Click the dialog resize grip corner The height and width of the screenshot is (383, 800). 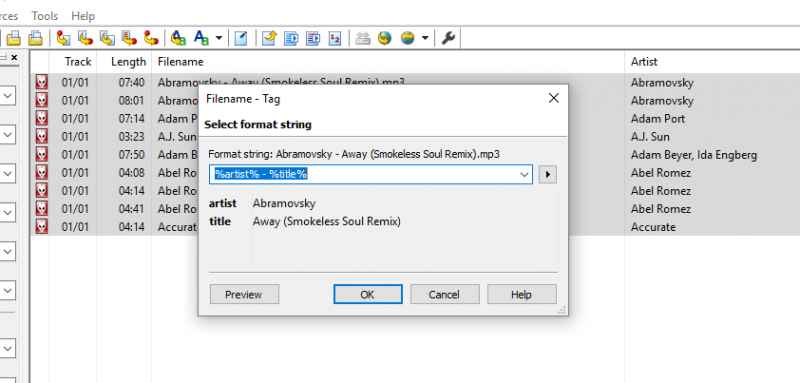(x=563, y=310)
